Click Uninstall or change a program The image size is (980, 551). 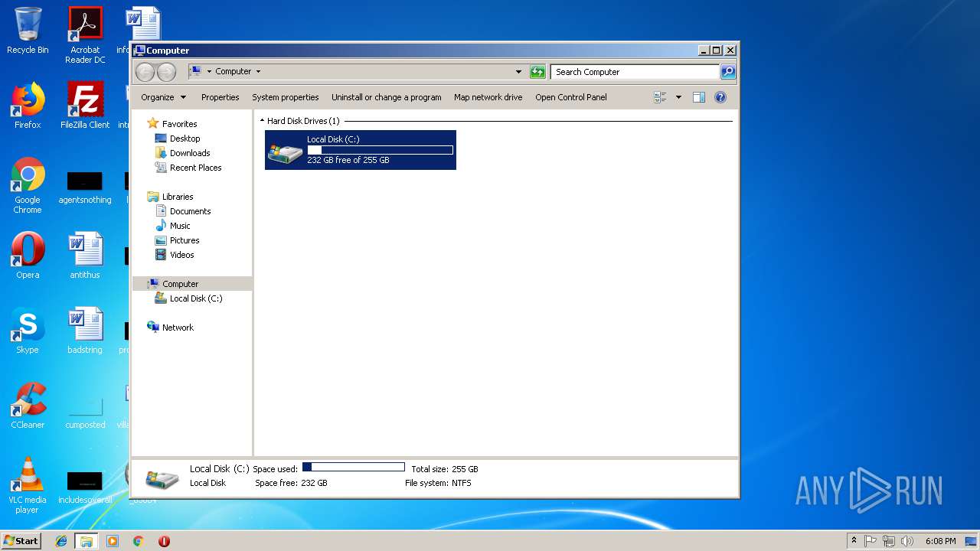click(386, 97)
